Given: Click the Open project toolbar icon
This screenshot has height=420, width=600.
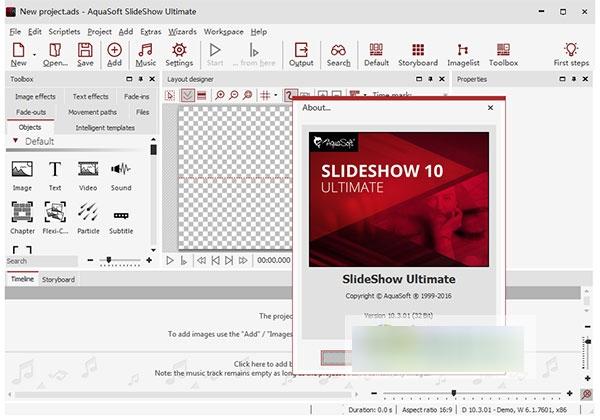Looking at the screenshot, I should point(55,50).
